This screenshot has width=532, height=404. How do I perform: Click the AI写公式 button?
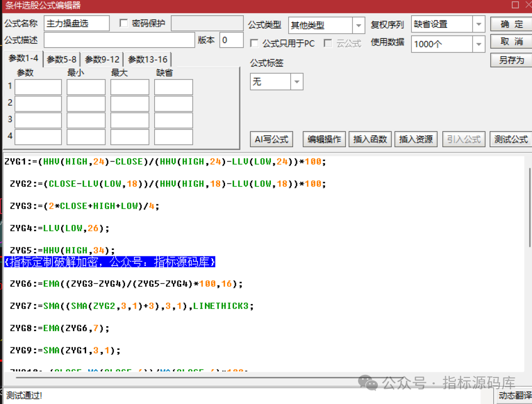[x=271, y=139]
